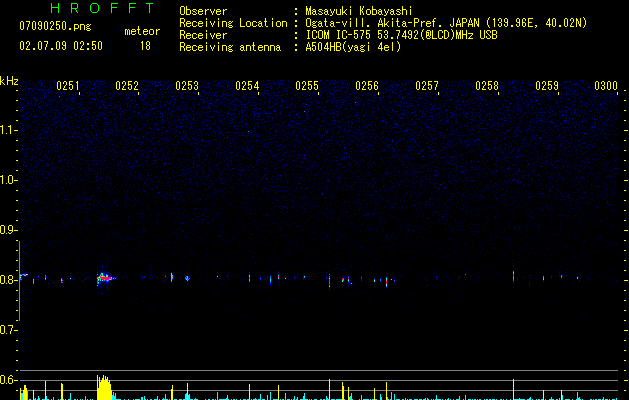
Task: Click the tall yellow power burst near 0252
Action: click(104, 388)
